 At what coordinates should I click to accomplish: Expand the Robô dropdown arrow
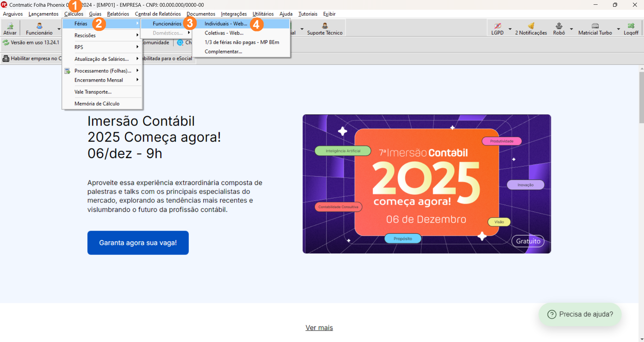[x=571, y=29]
